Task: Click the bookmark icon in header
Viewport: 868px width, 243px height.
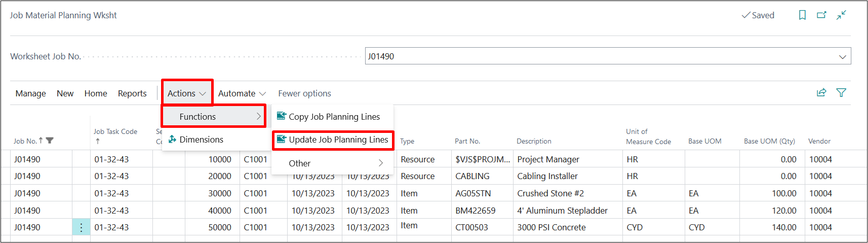Action: point(802,15)
